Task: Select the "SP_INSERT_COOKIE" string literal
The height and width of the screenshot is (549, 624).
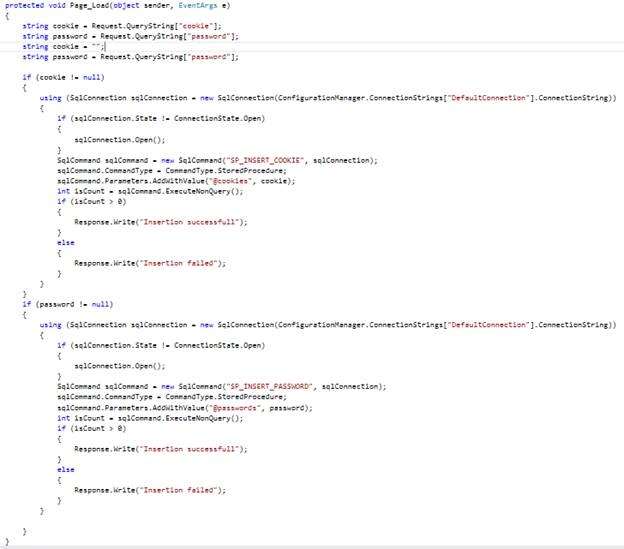Action: 265,160
